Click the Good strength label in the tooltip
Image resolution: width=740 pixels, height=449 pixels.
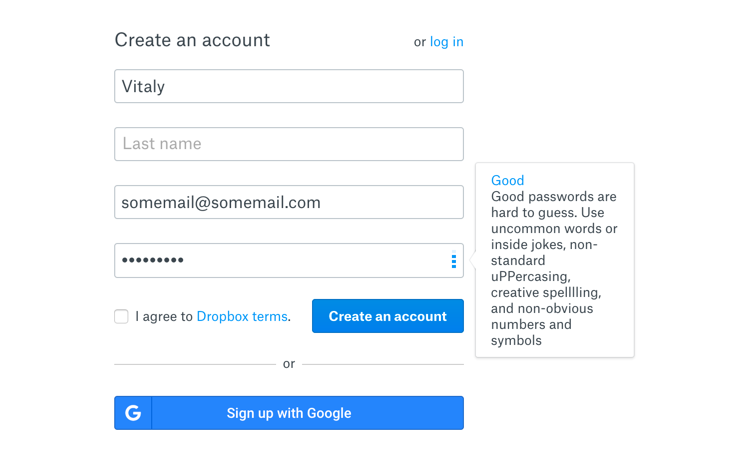[507, 180]
